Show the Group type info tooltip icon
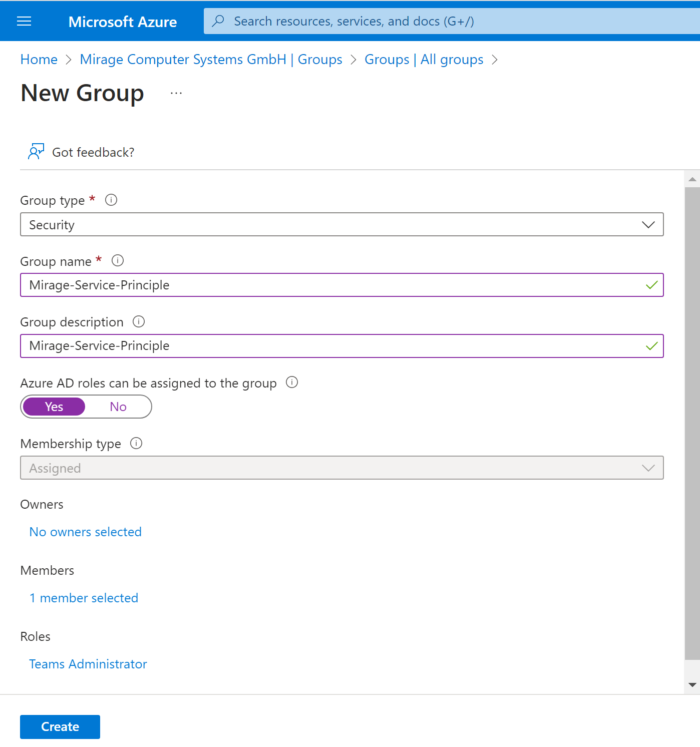700x747 pixels. [x=111, y=200]
